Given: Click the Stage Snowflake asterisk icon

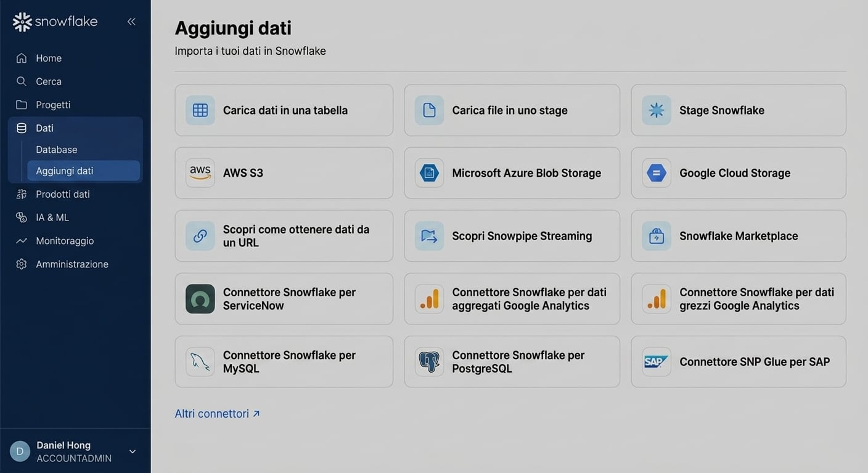Looking at the screenshot, I should pos(657,110).
